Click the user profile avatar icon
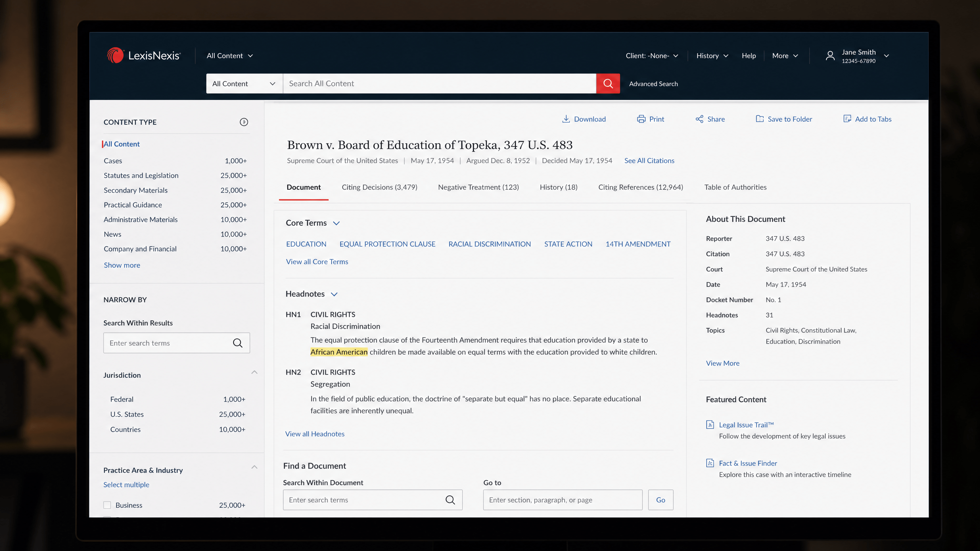The height and width of the screenshot is (551, 980). (830, 56)
